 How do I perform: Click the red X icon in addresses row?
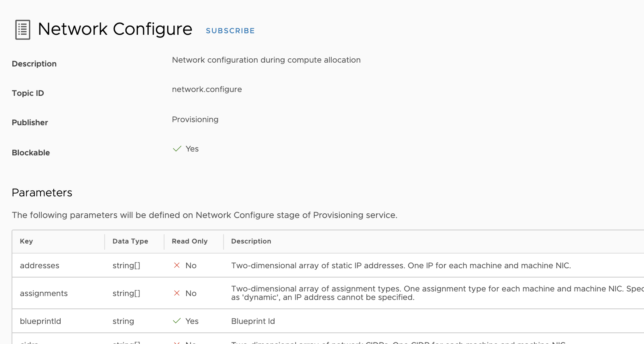[177, 265]
